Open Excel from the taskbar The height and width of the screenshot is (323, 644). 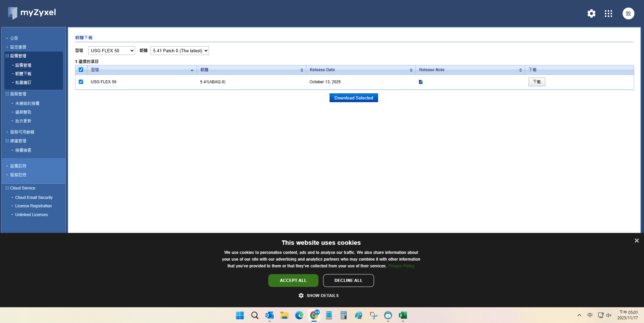coord(403,315)
